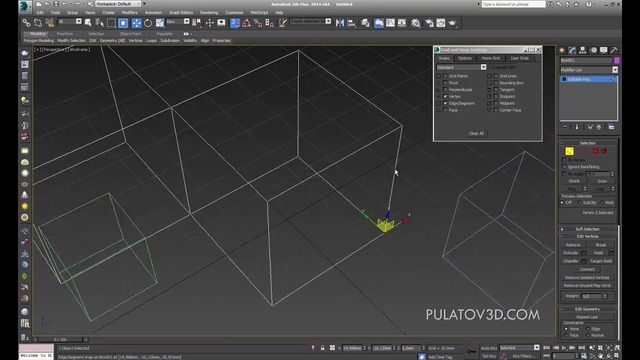Viewport: 640px width, 360px height.
Task: Open the Material Editor icon
Action: pyautogui.click(x=416, y=23)
